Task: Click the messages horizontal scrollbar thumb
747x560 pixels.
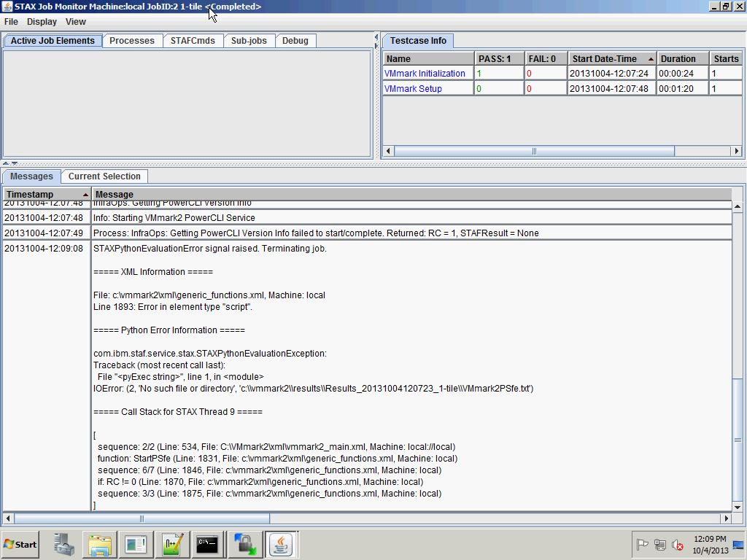Action: coord(142,518)
